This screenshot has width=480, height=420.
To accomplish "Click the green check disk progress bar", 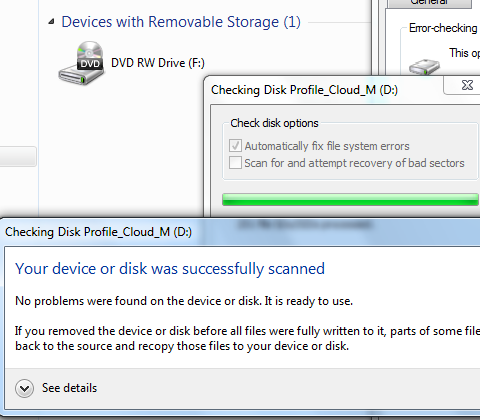I will coord(351,199).
